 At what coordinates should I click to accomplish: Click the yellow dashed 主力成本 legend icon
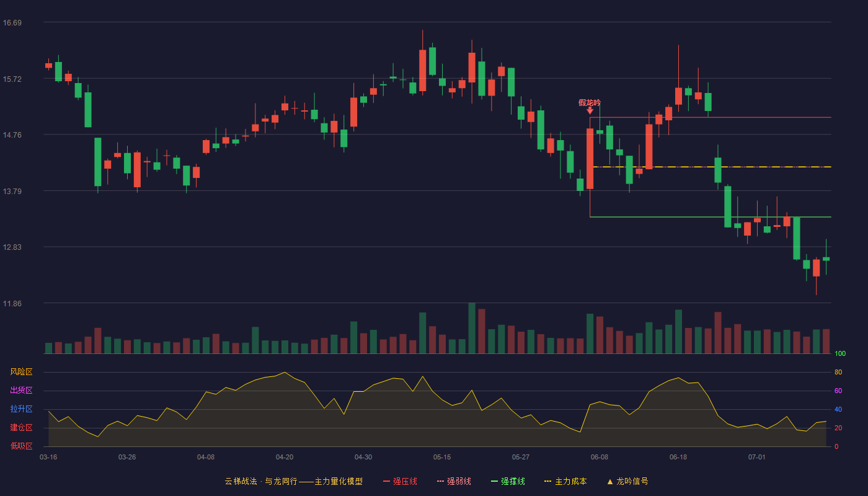coord(547,481)
